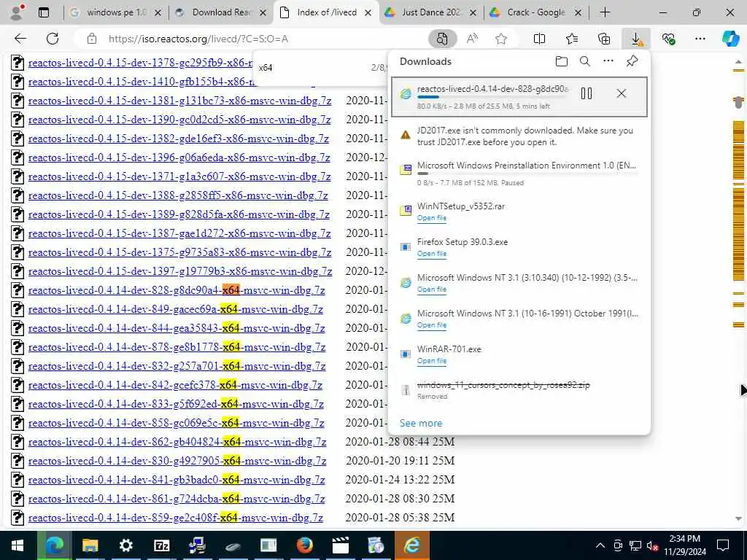
Task: Toggle split screen view
Action: [x=539, y=39]
